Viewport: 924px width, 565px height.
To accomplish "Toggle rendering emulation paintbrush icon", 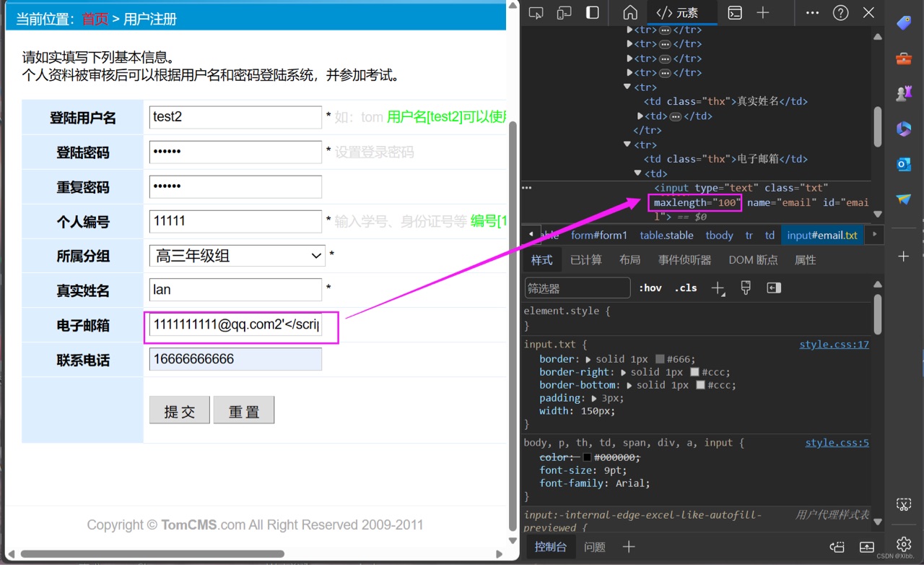I will tap(746, 288).
